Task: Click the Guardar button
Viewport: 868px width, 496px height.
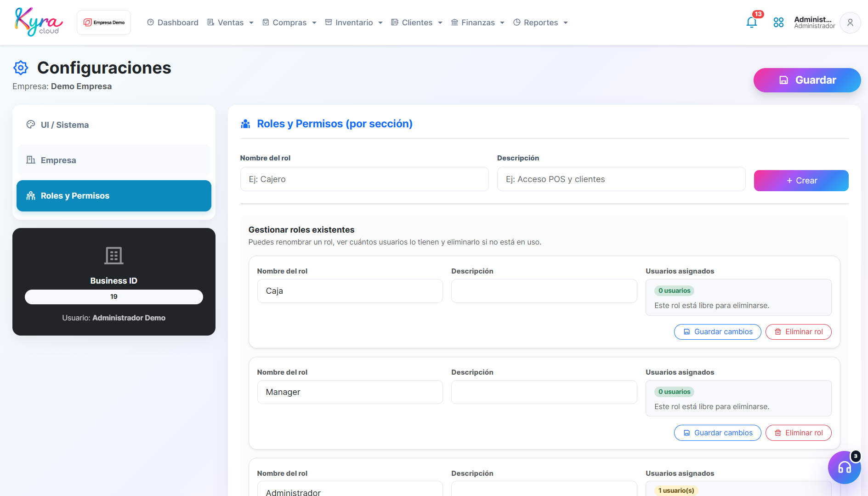Action: (807, 80)
